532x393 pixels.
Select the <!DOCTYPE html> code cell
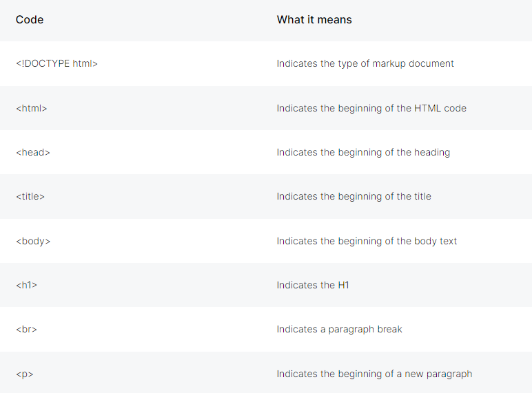57,63
